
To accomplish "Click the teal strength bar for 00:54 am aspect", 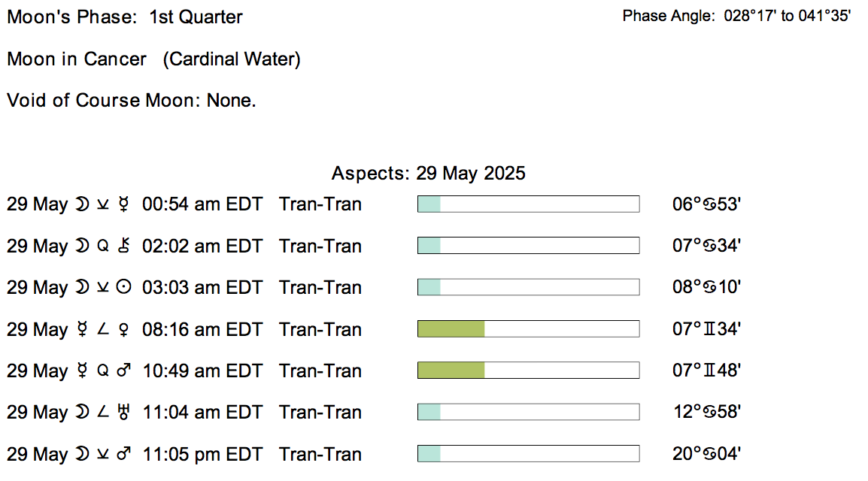I will [x=429, y=204].
